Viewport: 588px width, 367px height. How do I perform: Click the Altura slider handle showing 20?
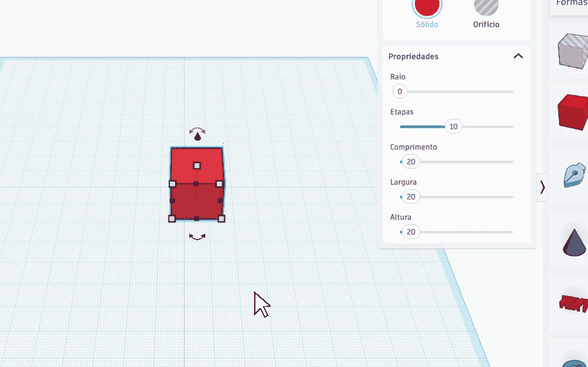pos(411,232)
